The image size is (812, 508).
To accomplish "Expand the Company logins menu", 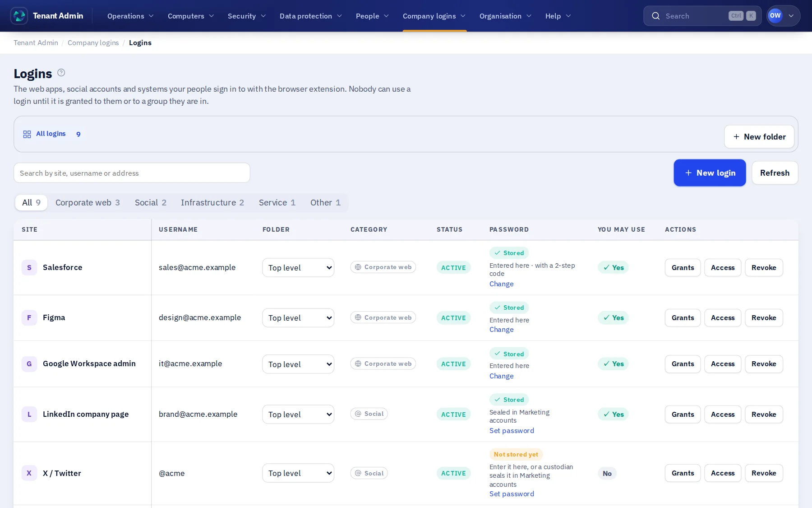I will point(434,16).
